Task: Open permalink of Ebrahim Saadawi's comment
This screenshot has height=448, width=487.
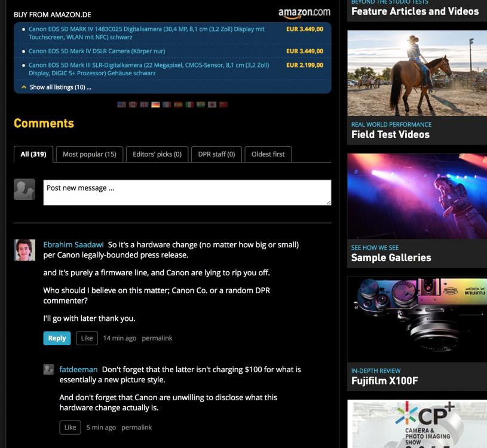Action: tap(157, 338)
